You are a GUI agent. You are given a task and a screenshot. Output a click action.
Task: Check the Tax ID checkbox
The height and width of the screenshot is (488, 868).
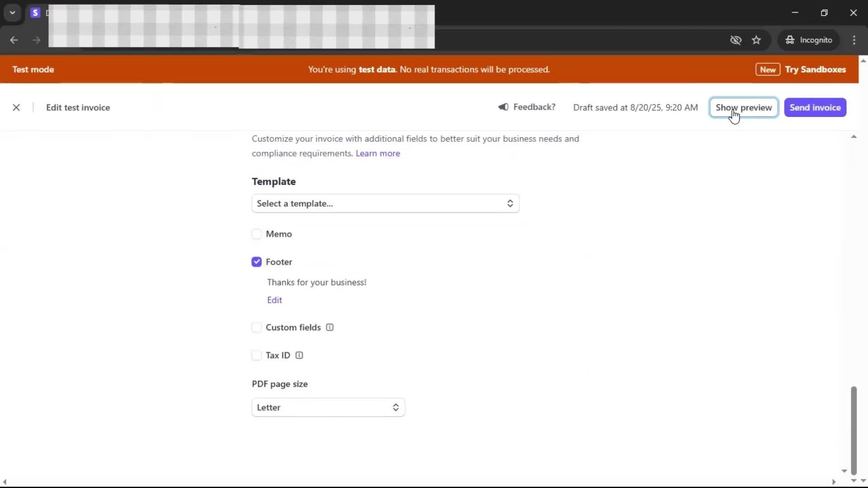click(257, 356)
